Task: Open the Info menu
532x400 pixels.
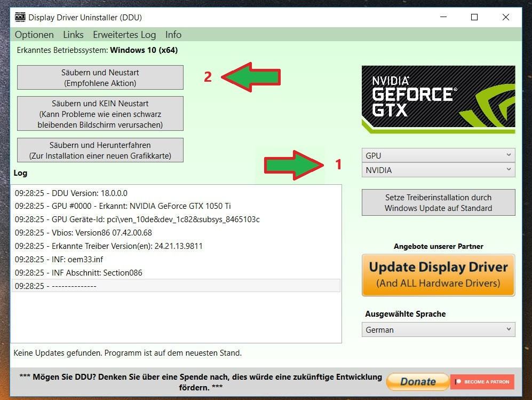Action: pos(173,35)
